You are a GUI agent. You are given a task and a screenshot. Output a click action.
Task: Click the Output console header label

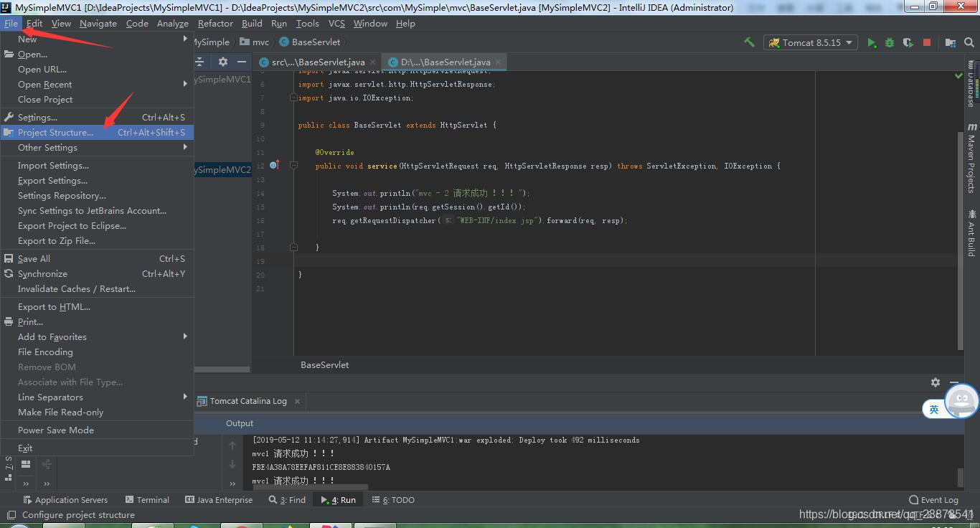coord(240,423)
